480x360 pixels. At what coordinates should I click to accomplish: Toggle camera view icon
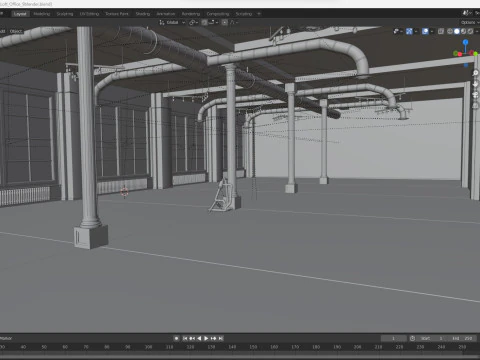pyautogui.click(x=476, y=95)
